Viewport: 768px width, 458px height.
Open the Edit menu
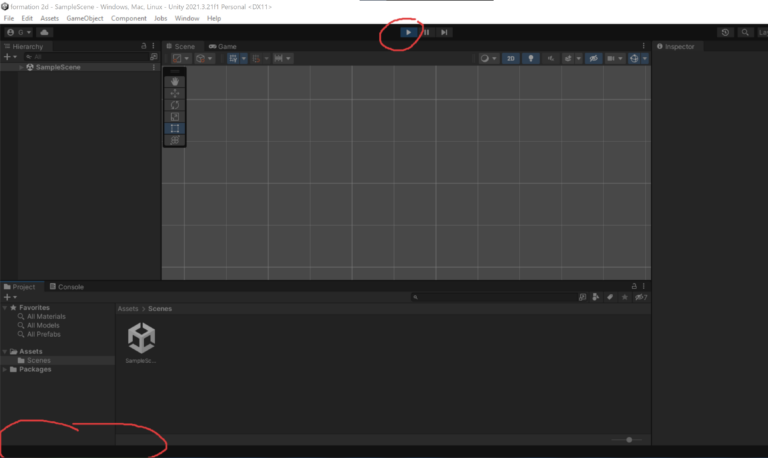(x=27, y=18)
